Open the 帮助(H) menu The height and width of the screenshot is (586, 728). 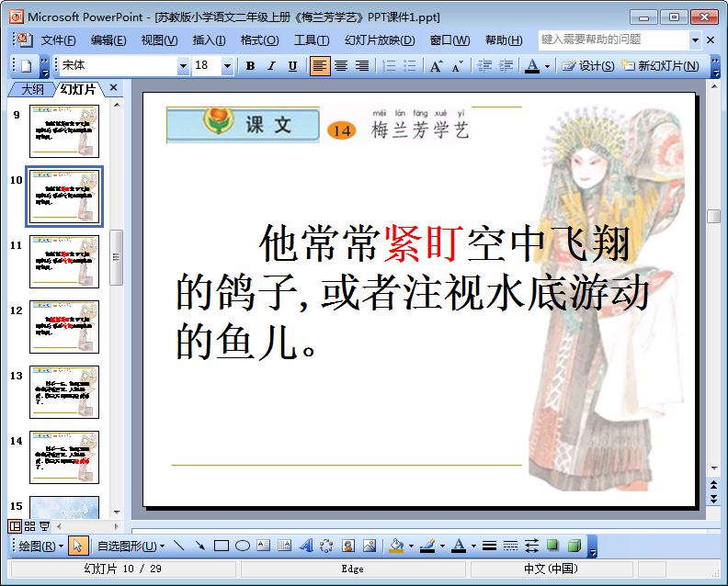tap(504, 40)
